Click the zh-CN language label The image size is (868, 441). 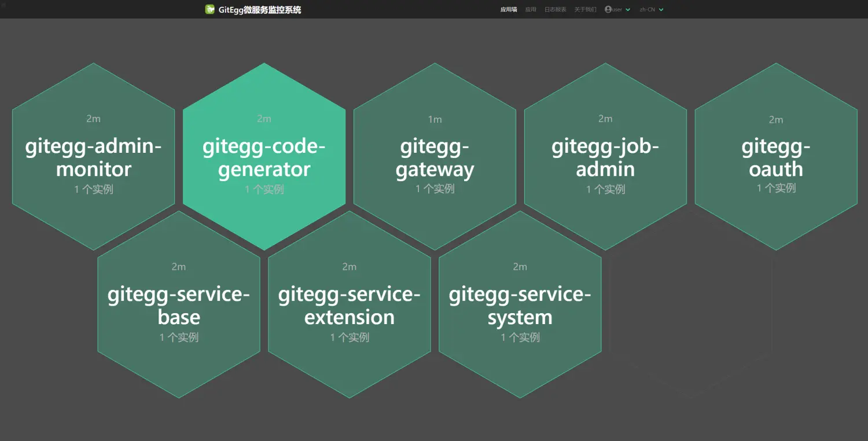[x=647, y=10]
